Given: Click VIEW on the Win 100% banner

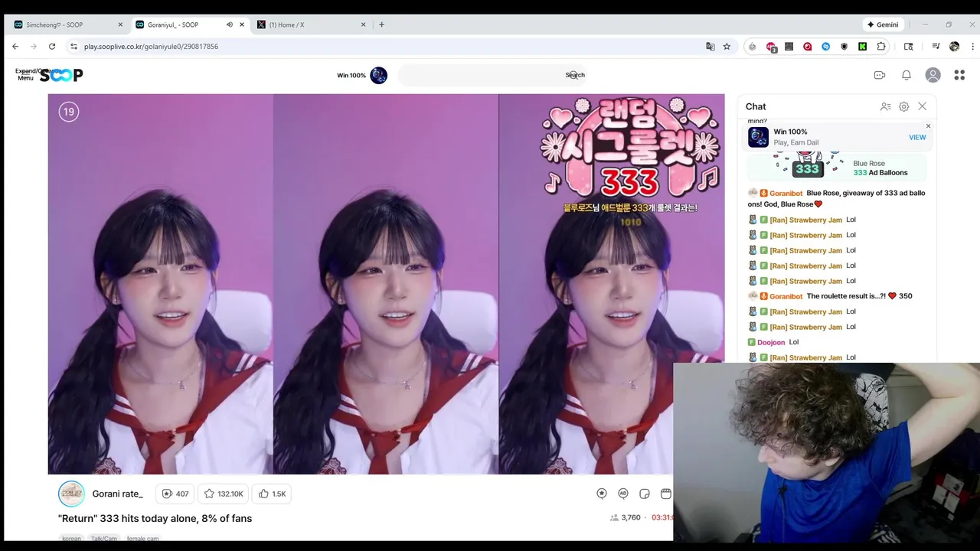Looking at the screenshot, I should (917, 137).
